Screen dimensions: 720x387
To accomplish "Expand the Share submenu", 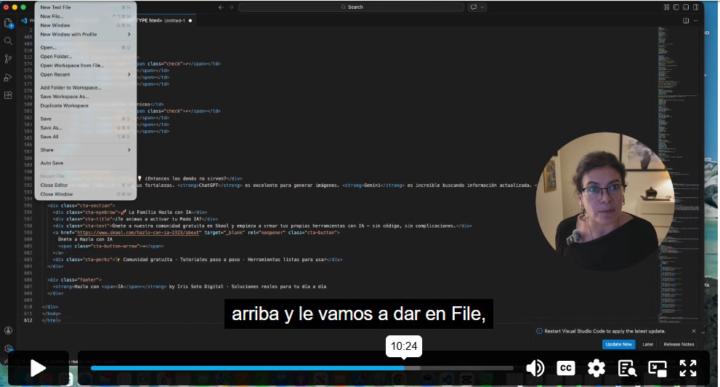I will click(85, 150).
